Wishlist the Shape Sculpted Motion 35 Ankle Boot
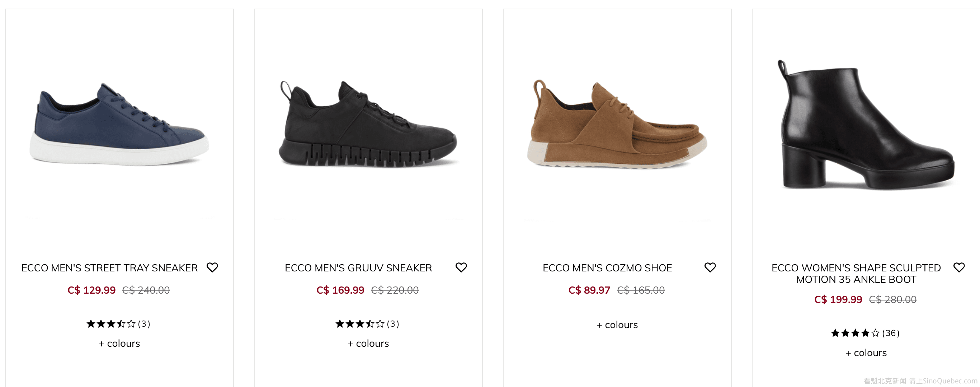This screenshot has width=980, height=387. [959, 267]
